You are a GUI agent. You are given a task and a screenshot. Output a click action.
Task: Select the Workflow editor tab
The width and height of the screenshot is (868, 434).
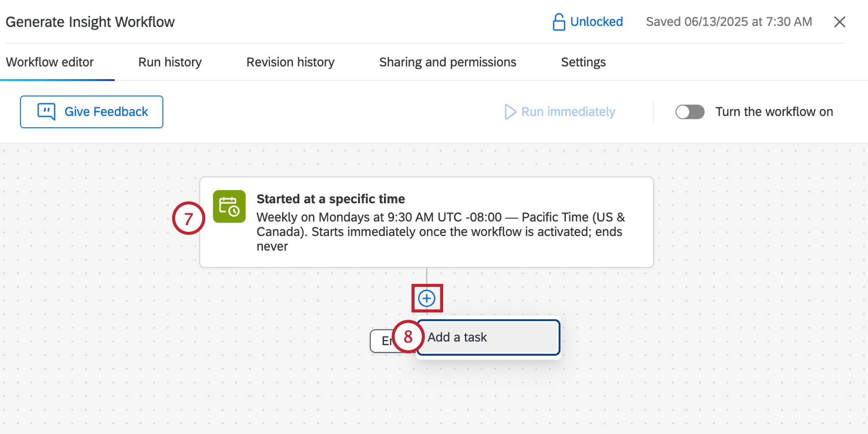50,62
